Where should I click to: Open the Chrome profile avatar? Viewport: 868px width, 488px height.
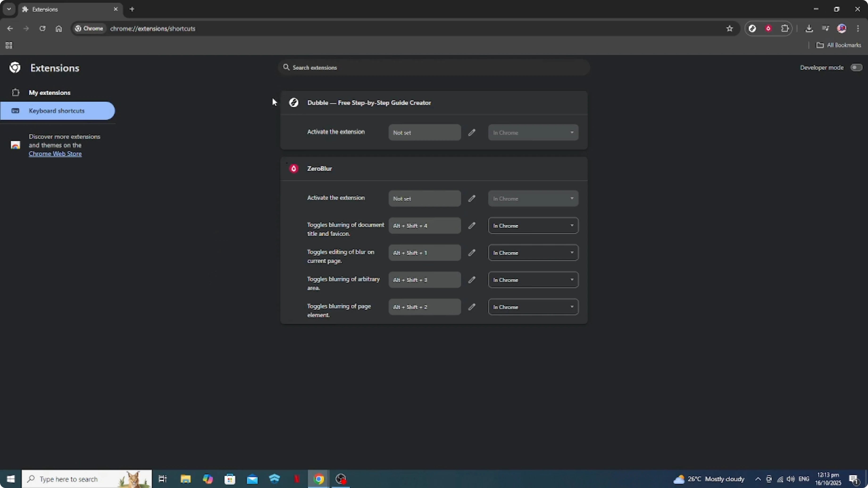841,28
